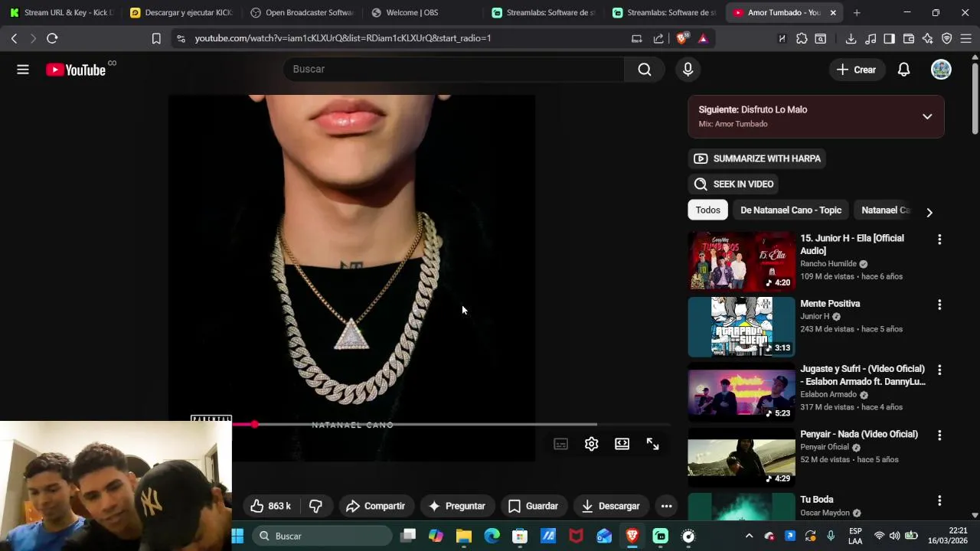
Task: Switch to Stream URL & Key Kick tab
Action: (x=61, y=12)
